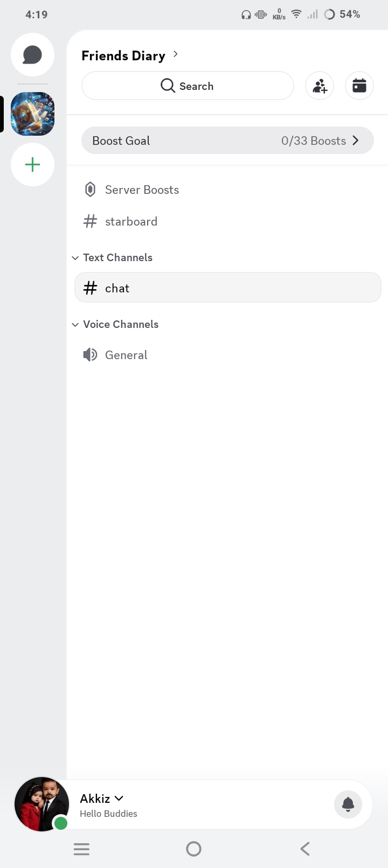Open the server events calendar icon
The width and height of the screenshot is (388, 868).
(x=359, y=86)
